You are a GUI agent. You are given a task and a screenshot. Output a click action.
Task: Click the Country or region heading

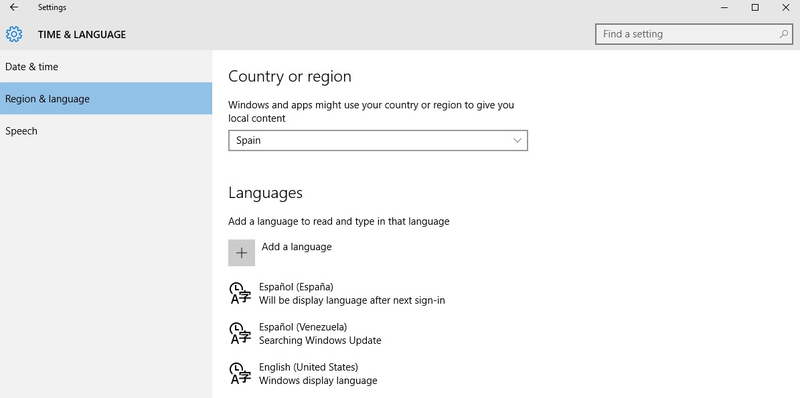tap(290, 77)
